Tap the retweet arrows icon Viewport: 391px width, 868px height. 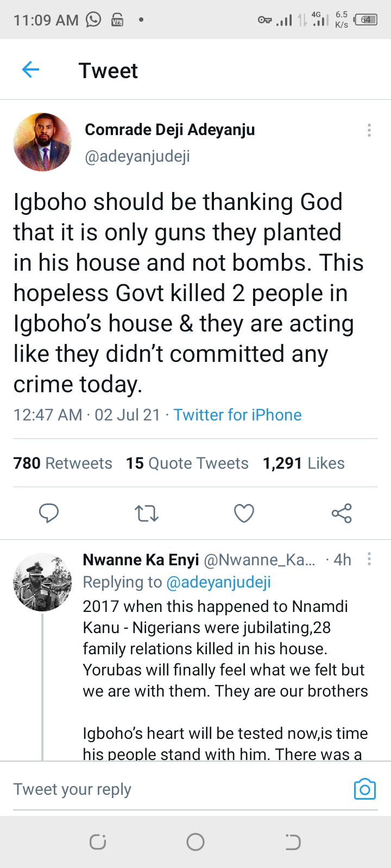tap(147, 513)
